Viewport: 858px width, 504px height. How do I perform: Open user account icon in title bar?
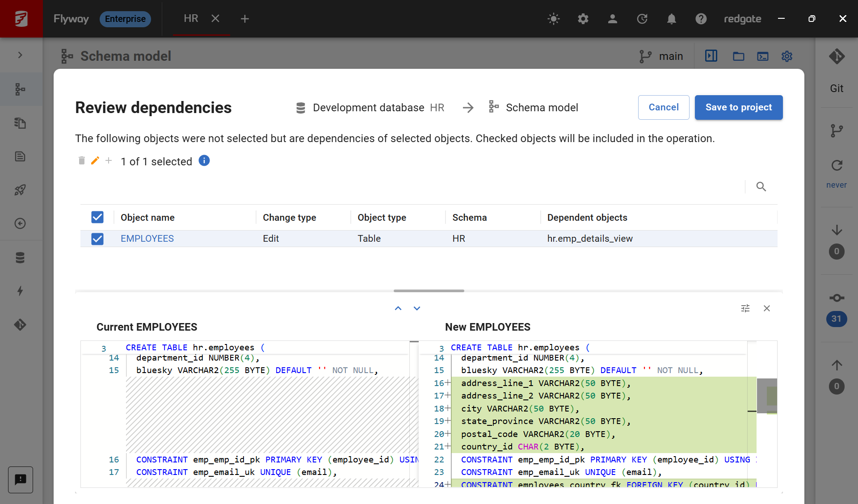612,19
